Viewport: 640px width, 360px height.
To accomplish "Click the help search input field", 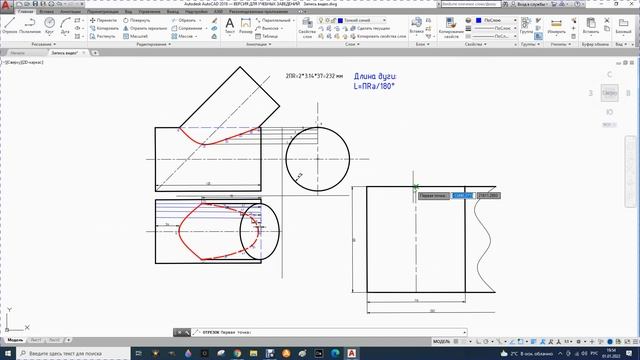I will [x=471, y=4].
